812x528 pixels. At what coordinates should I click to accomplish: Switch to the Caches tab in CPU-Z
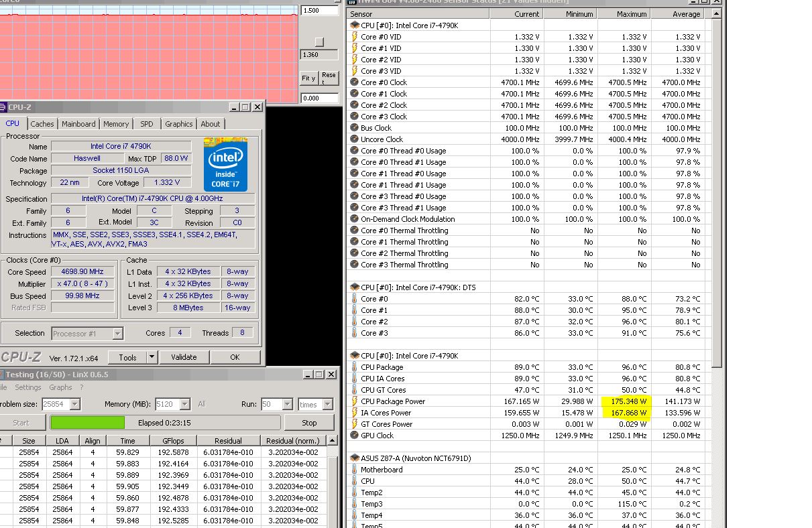(42, 124)
